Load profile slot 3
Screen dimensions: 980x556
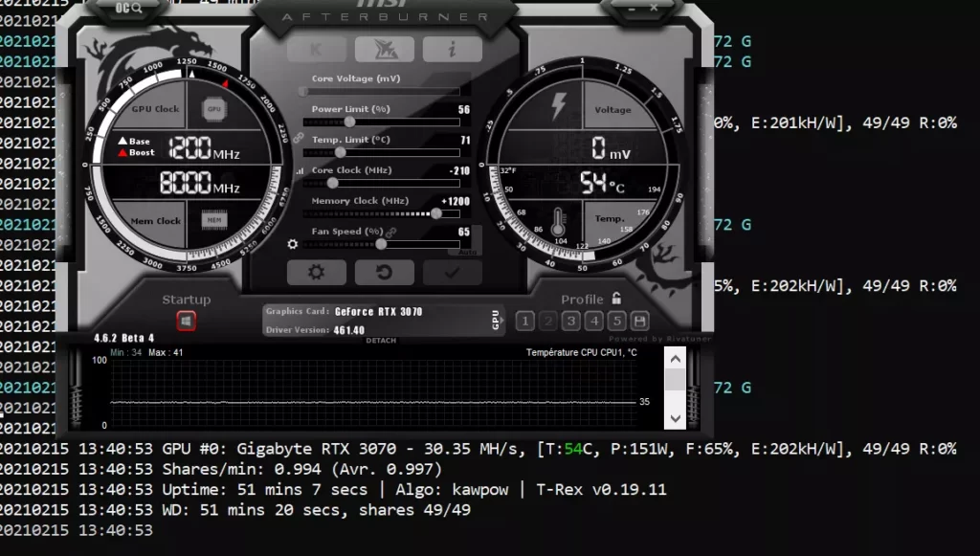(x=570, y=322)
